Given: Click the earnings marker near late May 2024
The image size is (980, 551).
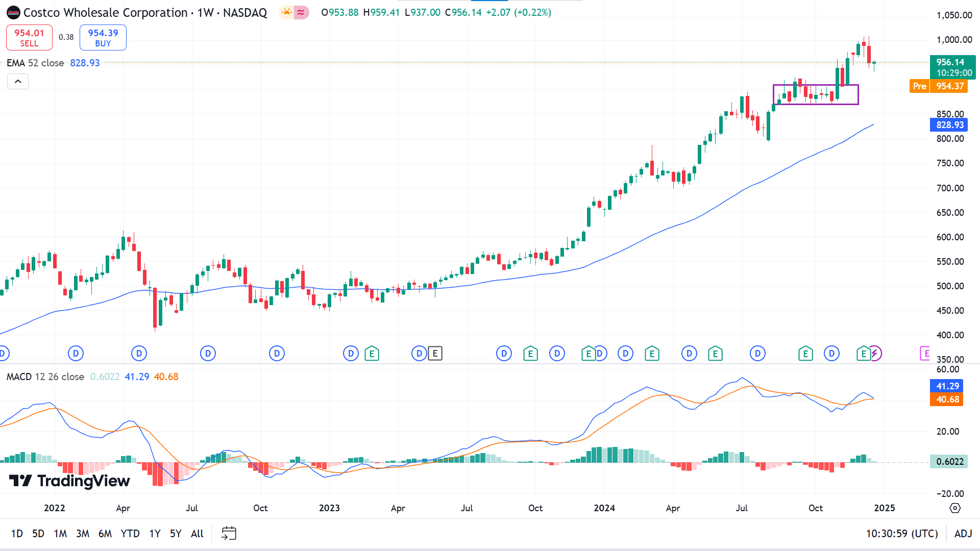Looking at the screenshot, I should [x=715, y=353].
